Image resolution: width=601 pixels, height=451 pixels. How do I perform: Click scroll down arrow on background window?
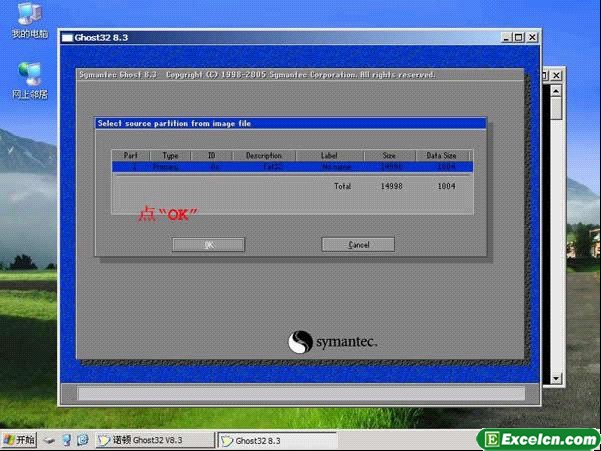pyautogui.click(x=556, y=379)
